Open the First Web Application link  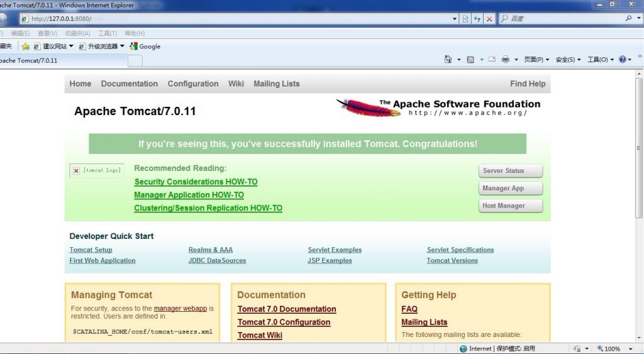click(103, 260)
